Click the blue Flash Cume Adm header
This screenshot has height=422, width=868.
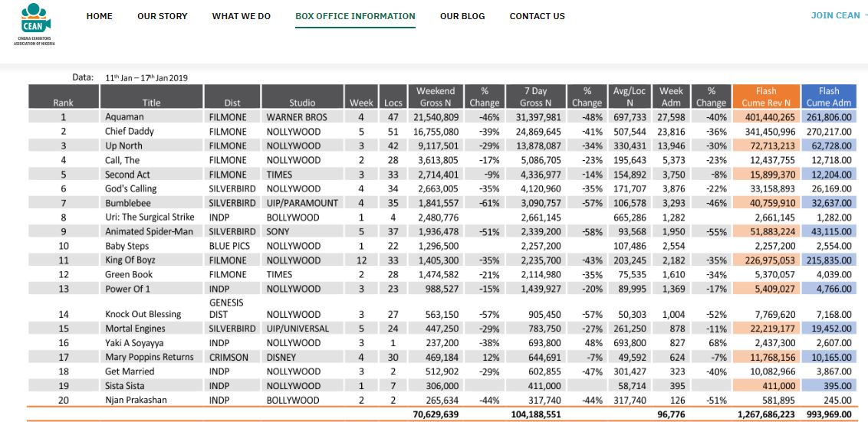(x=829, y=97)
